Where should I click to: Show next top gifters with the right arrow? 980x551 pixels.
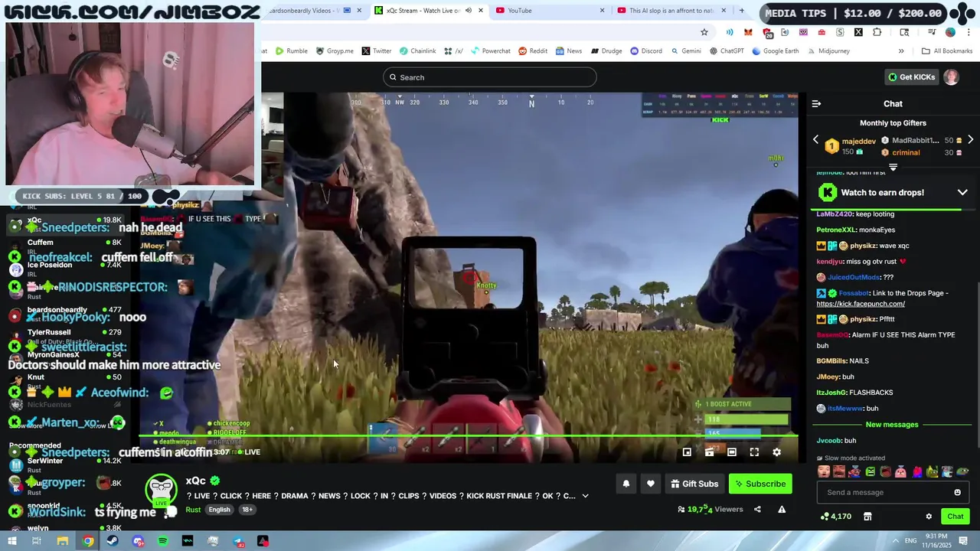pos(970,140)
